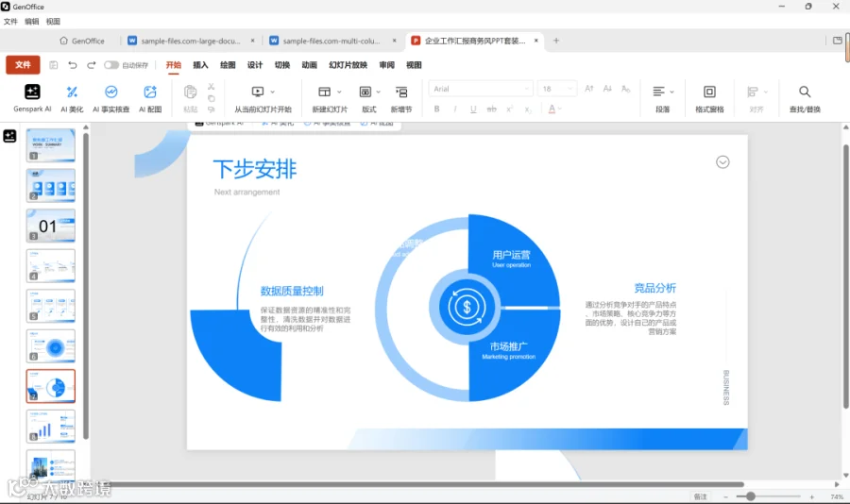
Task: Click the zoom out minus button
Action: (726, 497)
